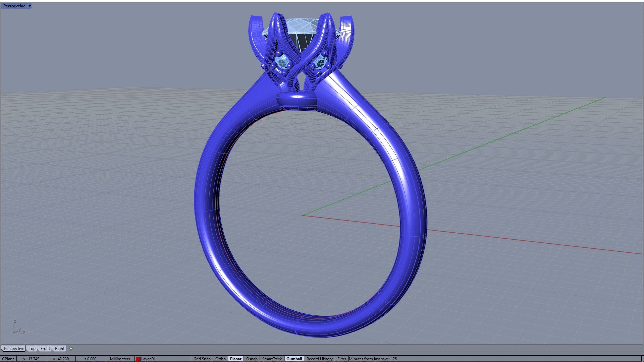Turn off the Gumball toggle

pyautogui.click(x=294, y=359)
